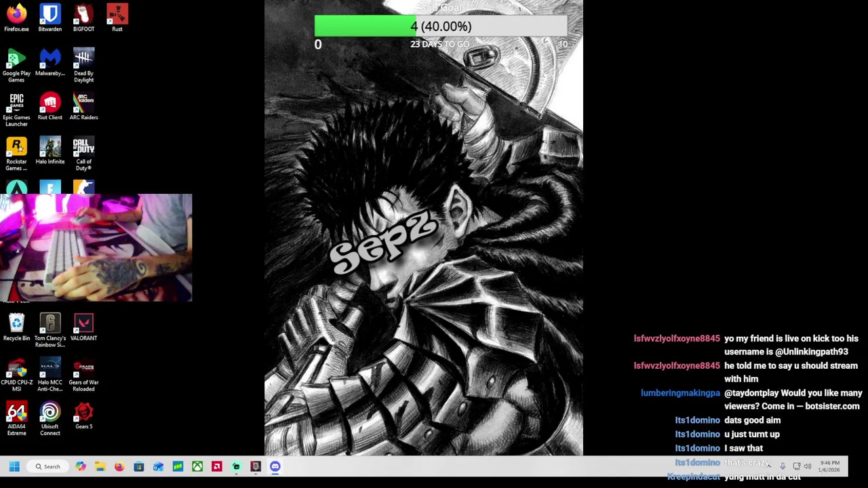868x488 pixels.
Task: Select Rockstar Games Launcher icon
Action: 16,154
